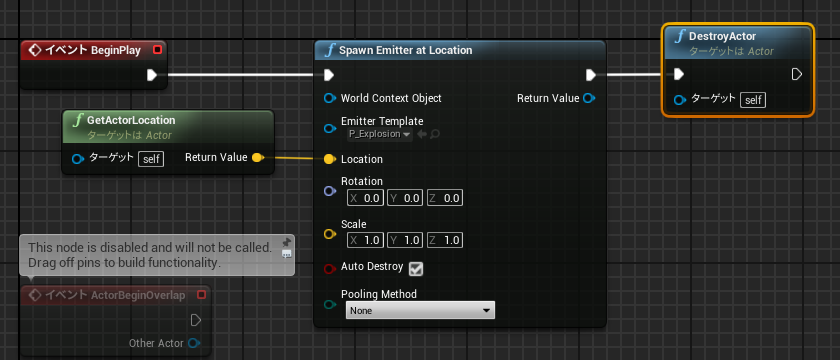Viewport: 840px width, 360px height.
Task: Click the Scale input pin
Action: [x=330, y=234]
